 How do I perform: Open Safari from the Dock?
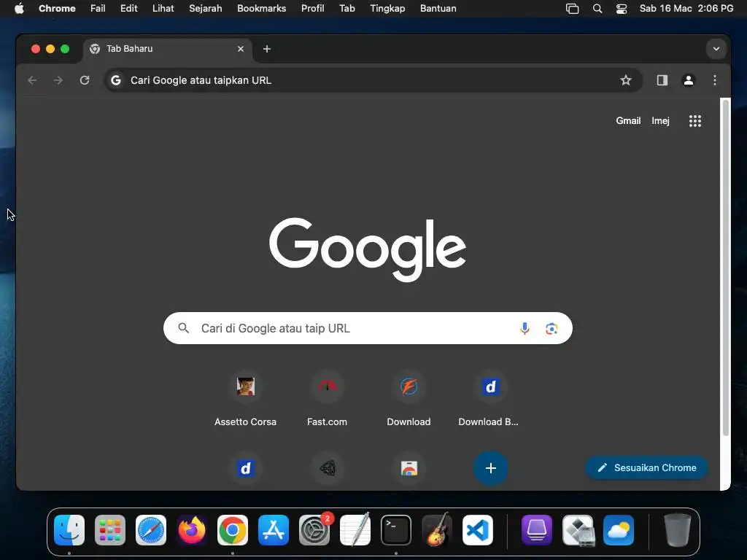(x=151, y=530)
